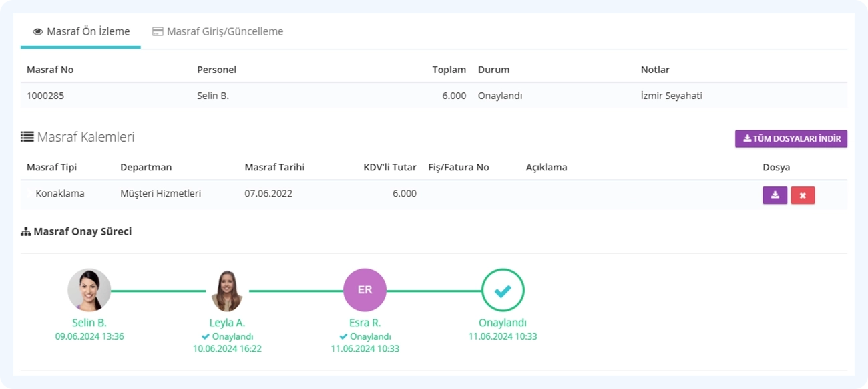Download the Konaklama expense file
This screenshot has width=868, height=389.
point(775,195)
